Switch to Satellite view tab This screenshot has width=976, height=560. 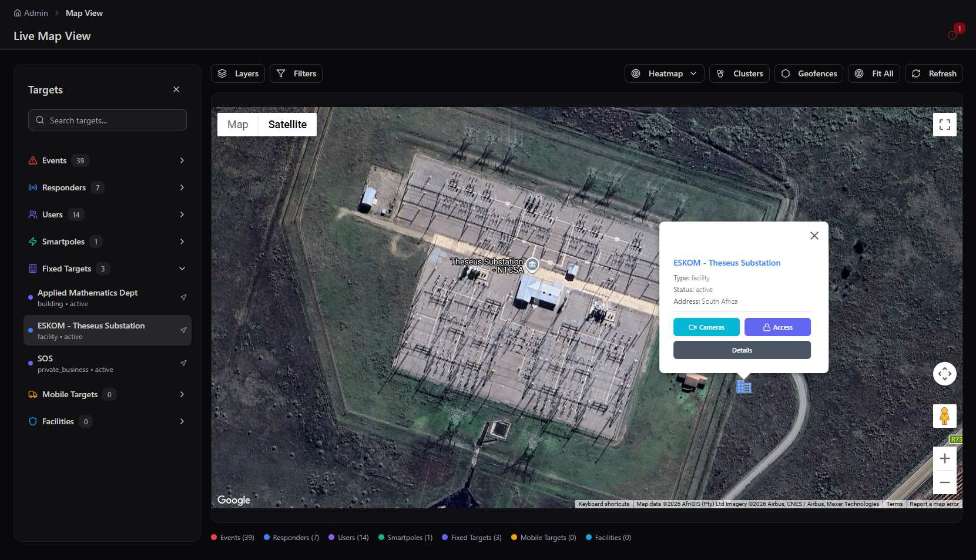coord(287,125)
